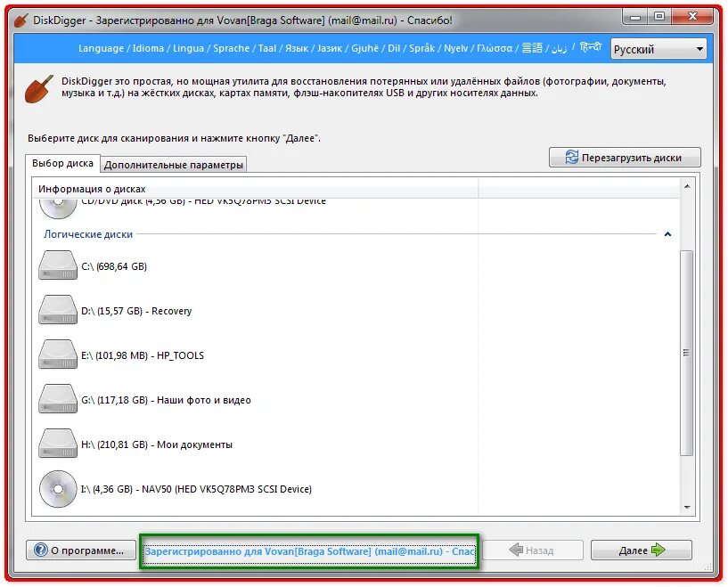Click the DiskDigger shovel icon in title bar
The image size is (728, 587).
[20, 20]
